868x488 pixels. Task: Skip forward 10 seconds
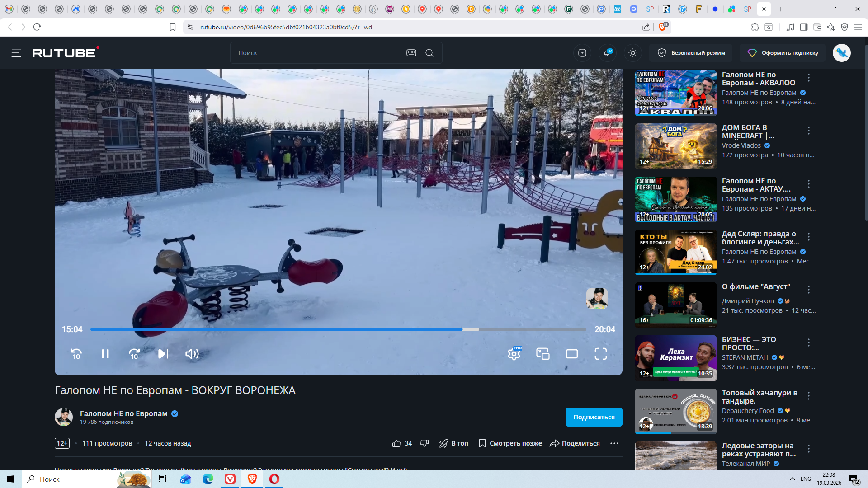point(134,354)
